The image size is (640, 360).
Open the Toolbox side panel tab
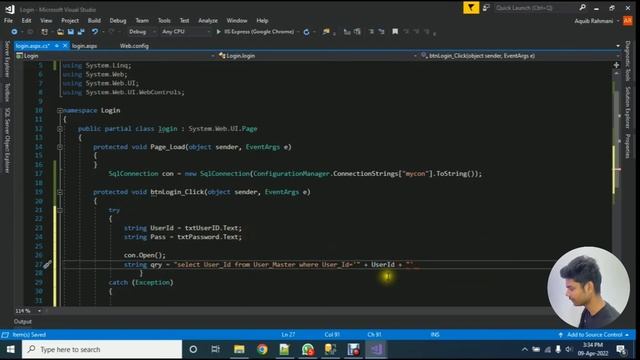(x=7, y=92)
